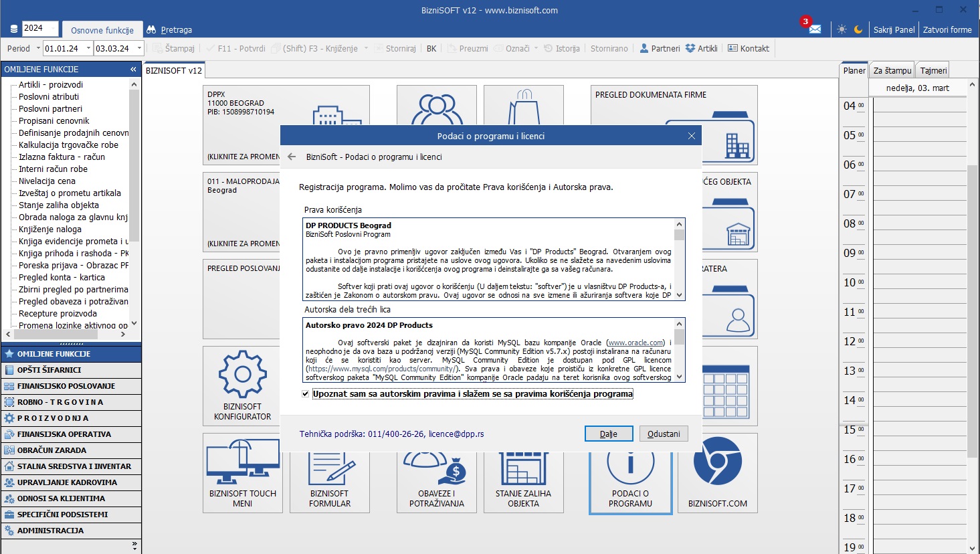Click the Kontakt toolbar button
Image resolution: width=980 pixels, height=554 pixels.
748,48
